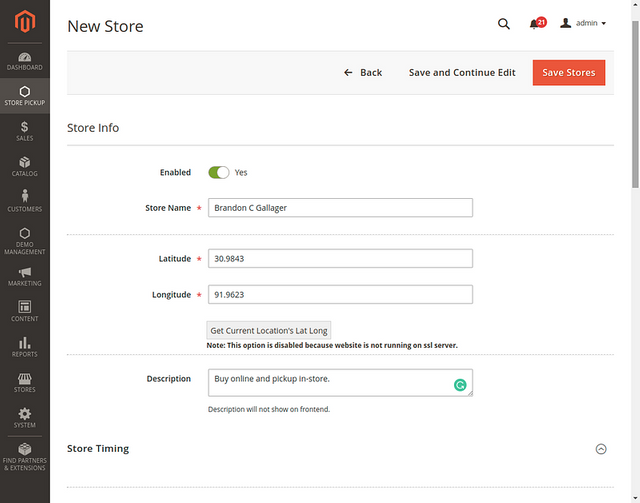
Task: Click into the Description textarea
Action: pyautogui.click(x=340, y=383)
